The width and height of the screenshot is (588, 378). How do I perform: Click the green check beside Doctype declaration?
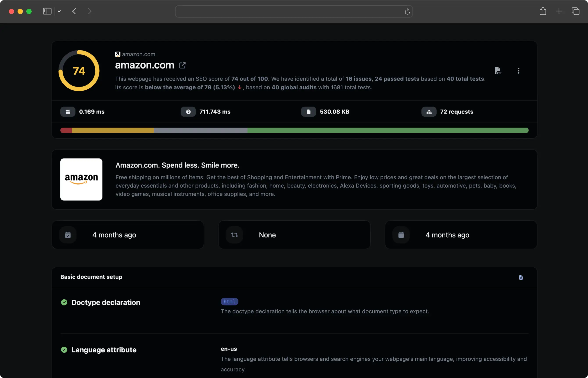pyautogui.click(x=64, y=302)
